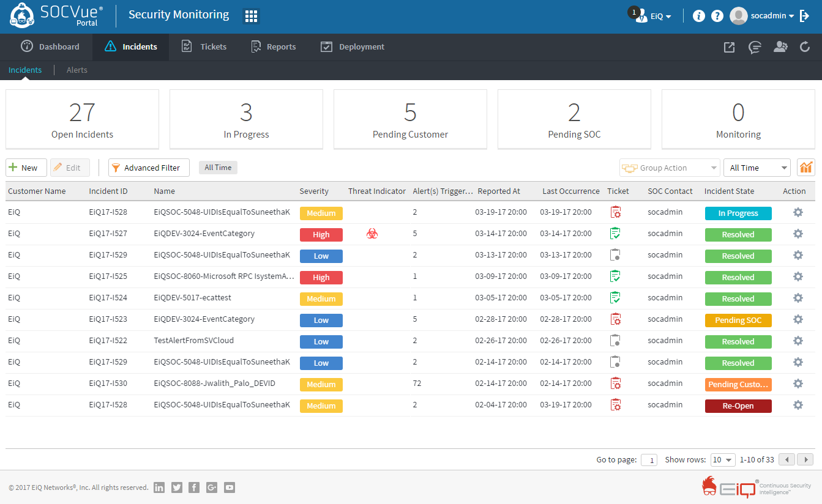Click the biohazard threat indicator icon
This screenshot has height=504, width=822.
point(372,234)
